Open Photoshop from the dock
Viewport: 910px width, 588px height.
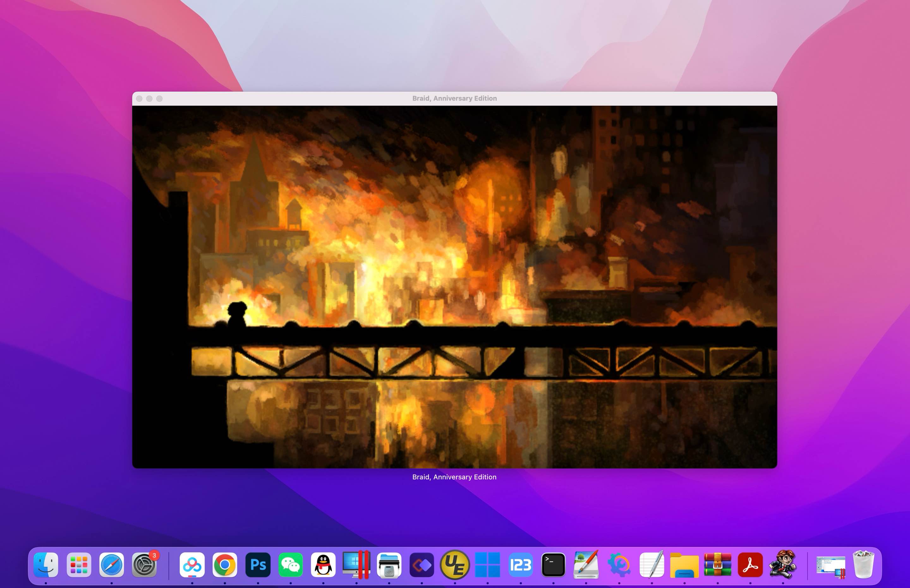(x=258, y=565)
